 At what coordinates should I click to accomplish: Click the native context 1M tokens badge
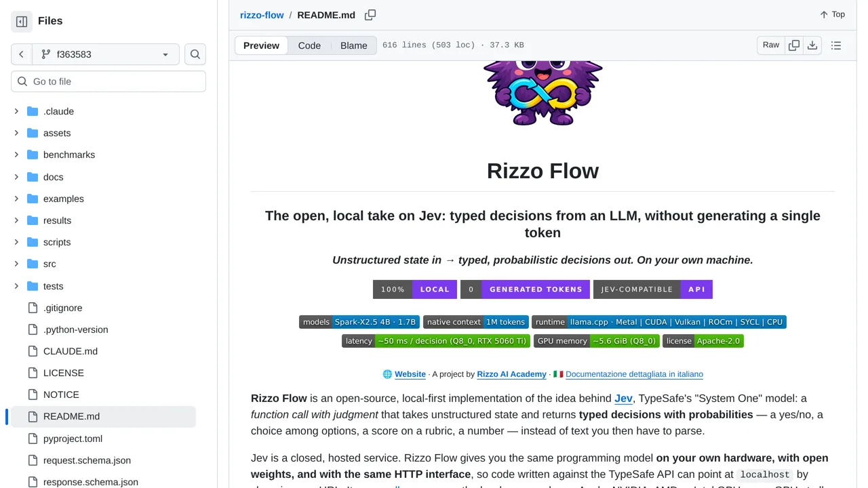[x=476, y=322]
